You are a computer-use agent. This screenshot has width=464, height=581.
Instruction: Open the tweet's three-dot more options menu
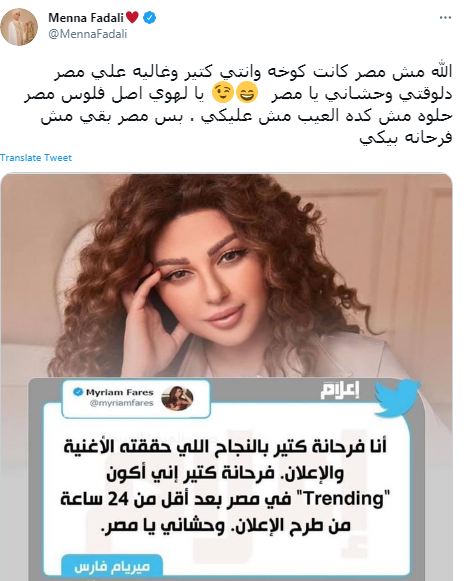(x=445, y=18)
